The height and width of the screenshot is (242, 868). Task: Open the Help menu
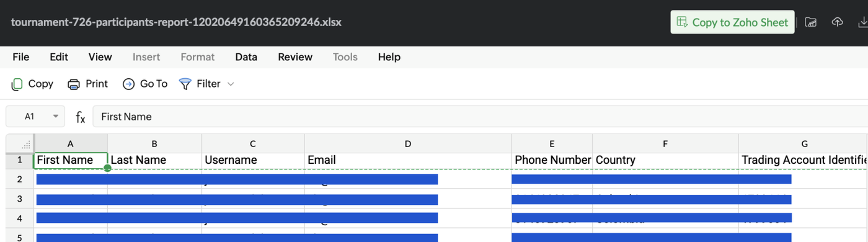point(389,57)
